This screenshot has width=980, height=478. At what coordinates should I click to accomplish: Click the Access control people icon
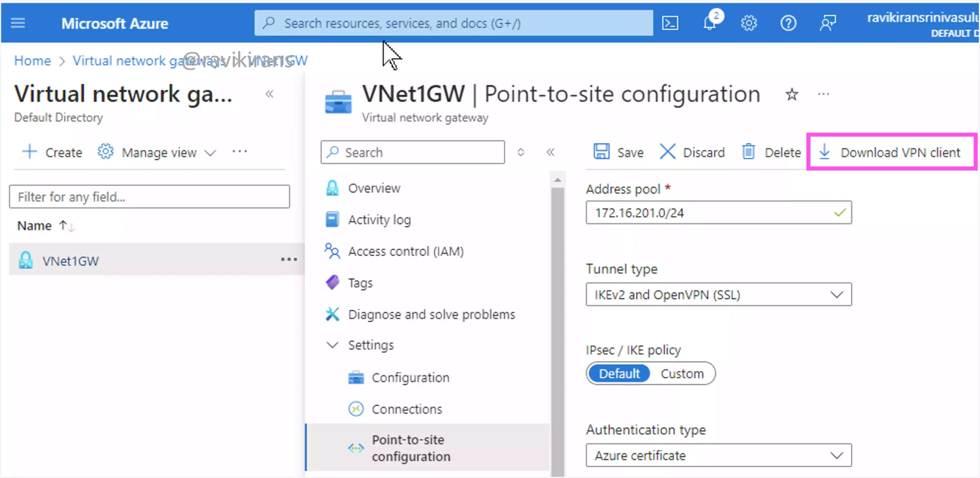(332, 251)
